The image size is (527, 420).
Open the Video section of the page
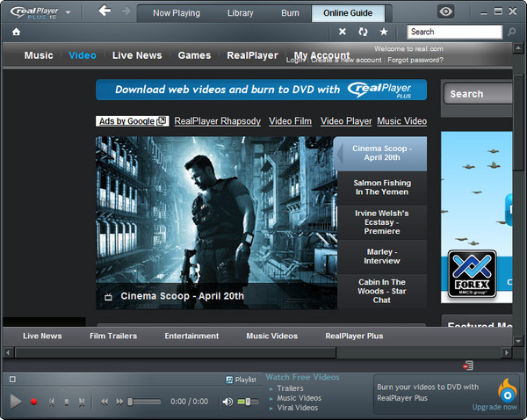coord(83,55)
